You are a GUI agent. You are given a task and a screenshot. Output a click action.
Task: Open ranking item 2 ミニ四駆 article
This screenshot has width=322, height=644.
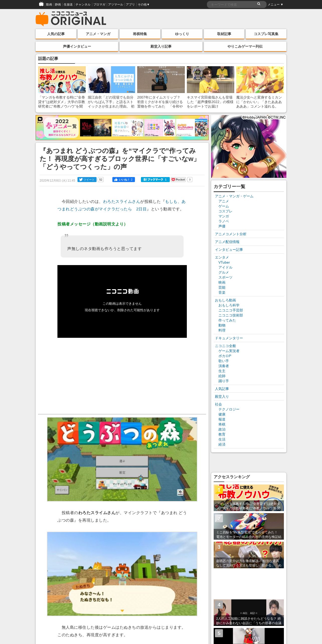click(x=249, y=526)
